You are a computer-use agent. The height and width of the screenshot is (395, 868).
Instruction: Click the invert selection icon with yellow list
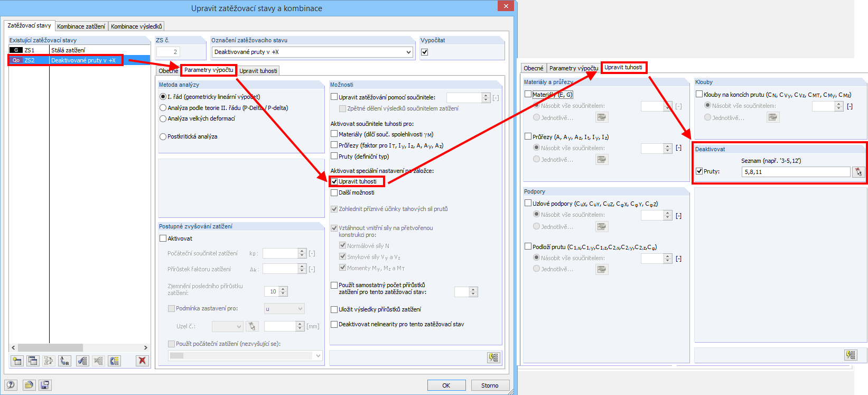[x=114, y=361]
